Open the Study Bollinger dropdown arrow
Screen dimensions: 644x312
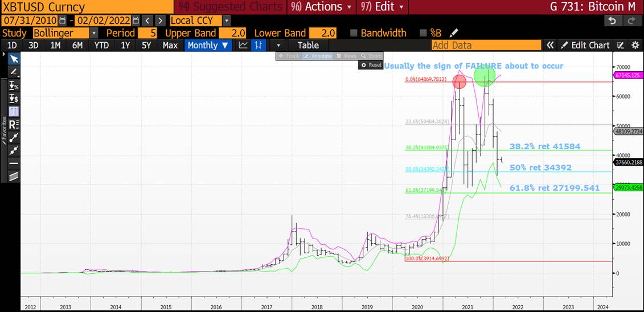pos(94,33)
